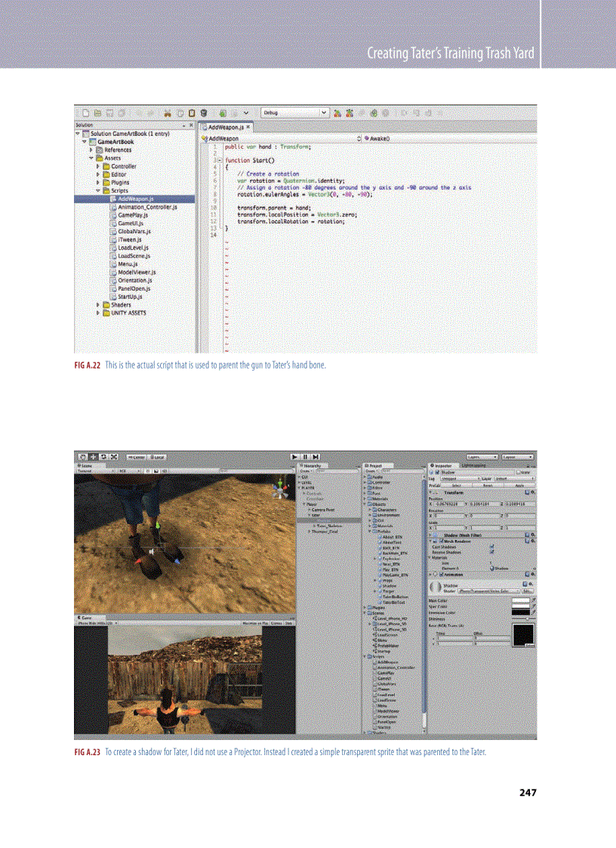Open the Layers dropdown in Unity

[x=483, y=456]
